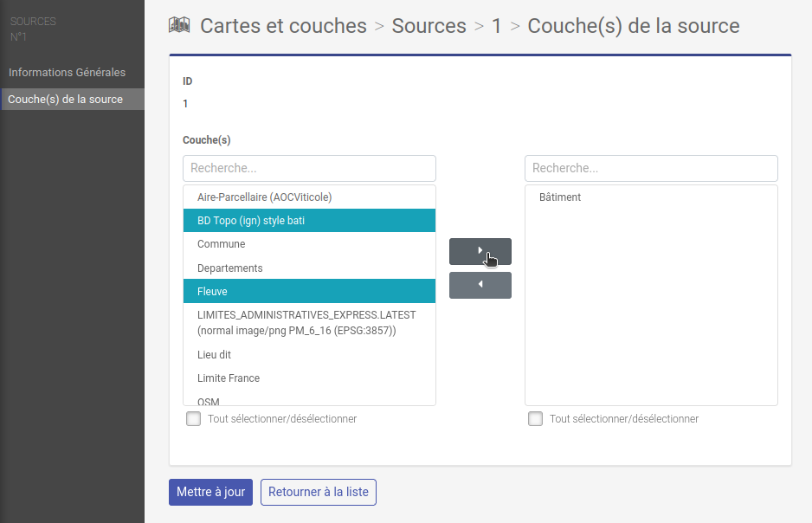Screen dimensions: 812x523
Task: Select 'Couche(s) de la source' sidebar item
Action: click(66, 100)
